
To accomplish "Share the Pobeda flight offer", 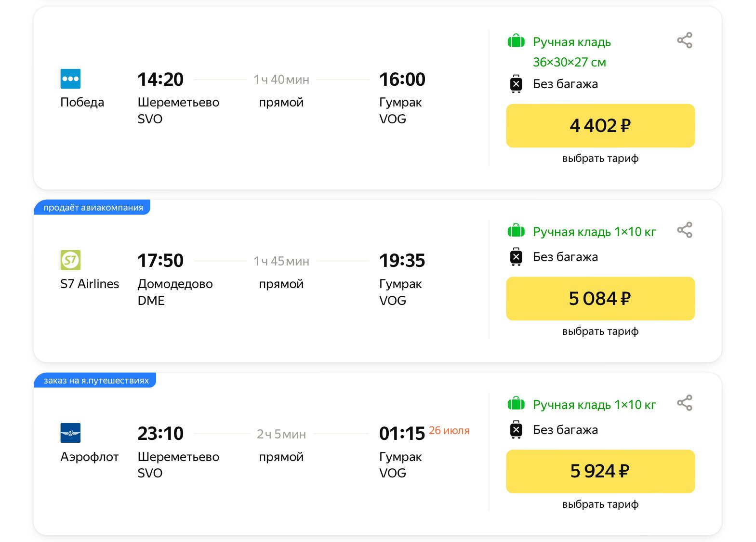I will (684, 40).
